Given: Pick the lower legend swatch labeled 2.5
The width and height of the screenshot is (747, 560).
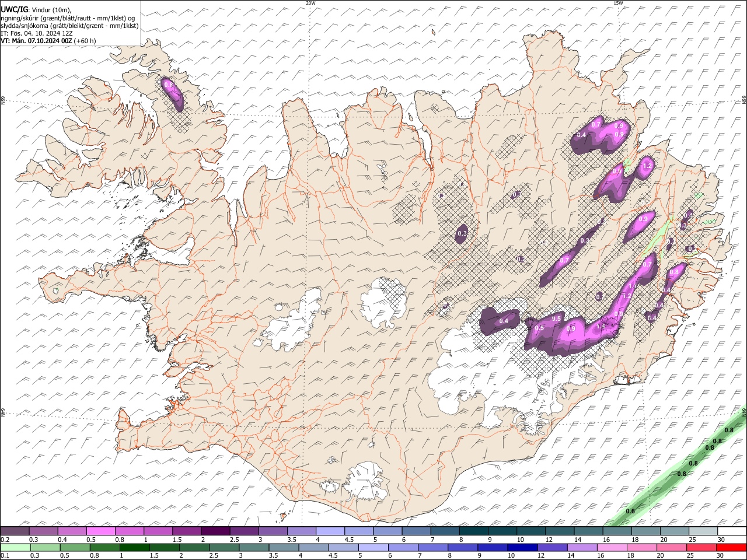Looking at the screenshot, I should 224,547.
